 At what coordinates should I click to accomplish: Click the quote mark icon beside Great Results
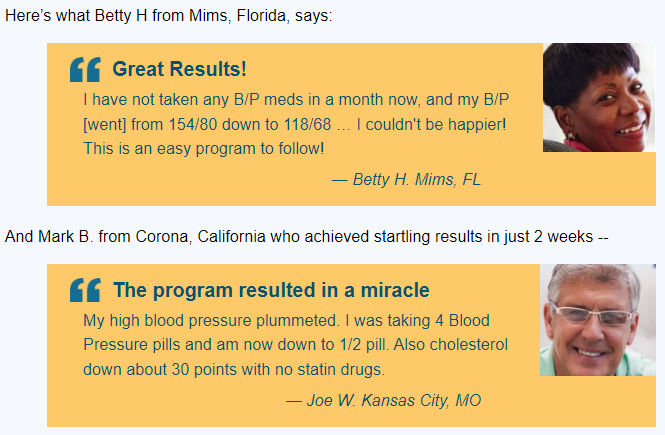click(x=85, y=70)
